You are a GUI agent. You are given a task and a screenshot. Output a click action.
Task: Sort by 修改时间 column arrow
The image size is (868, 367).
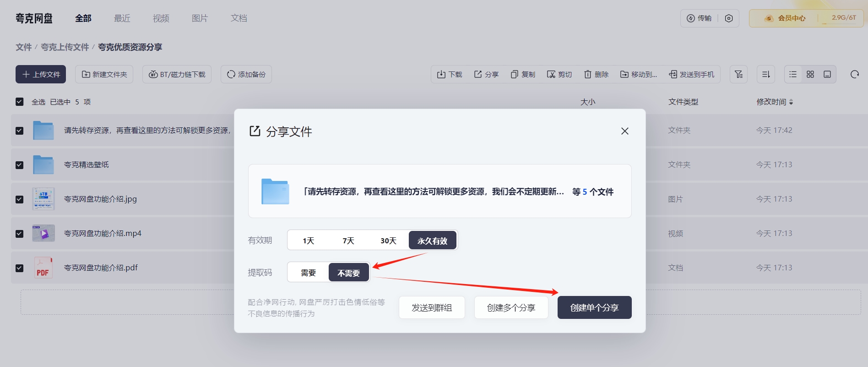(x=791, y=102)
